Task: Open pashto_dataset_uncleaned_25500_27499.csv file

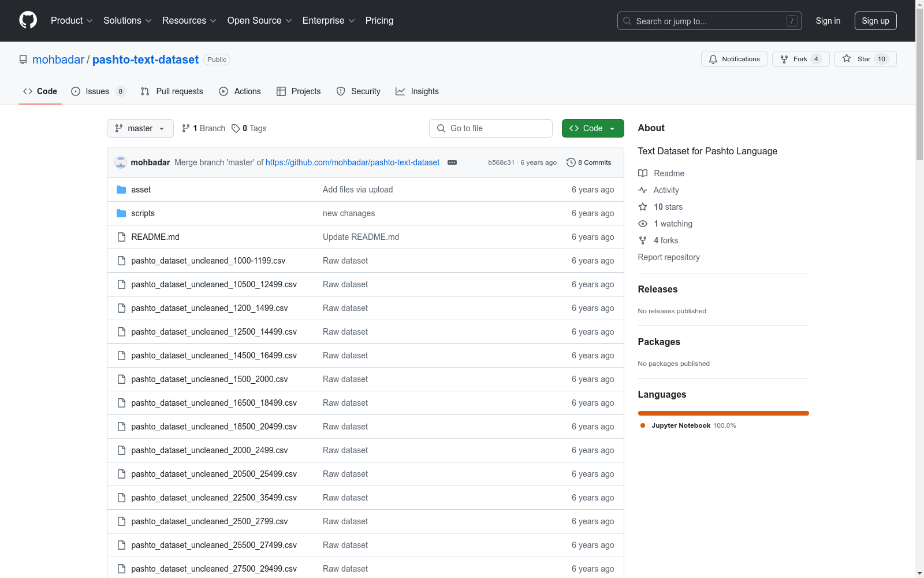Action: [214, 545]
